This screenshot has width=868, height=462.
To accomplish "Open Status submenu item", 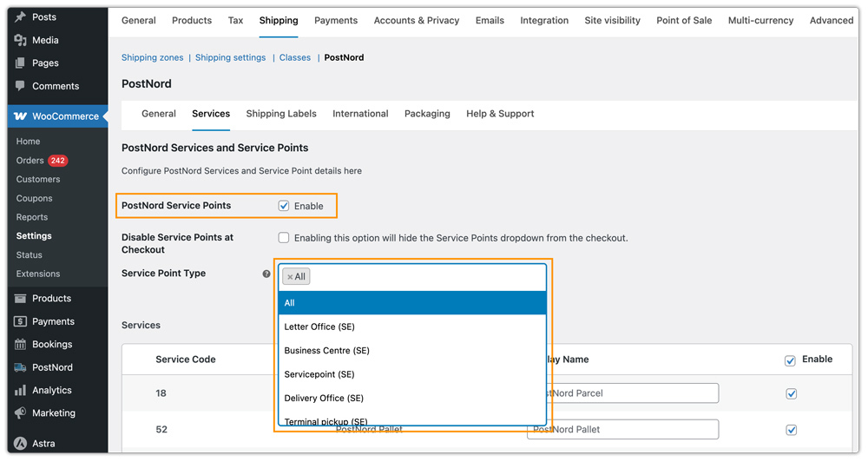I will point(30,254).
